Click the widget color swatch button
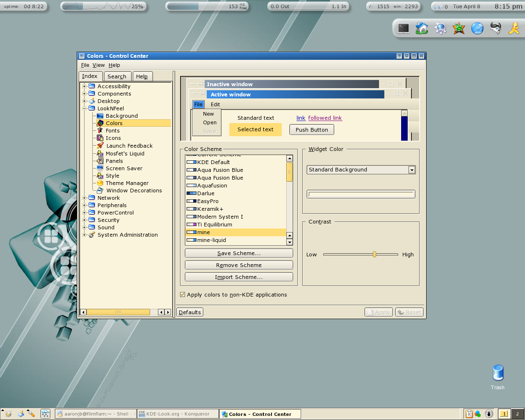This screenshot has height=420, width=525. [x=361, y=194]
